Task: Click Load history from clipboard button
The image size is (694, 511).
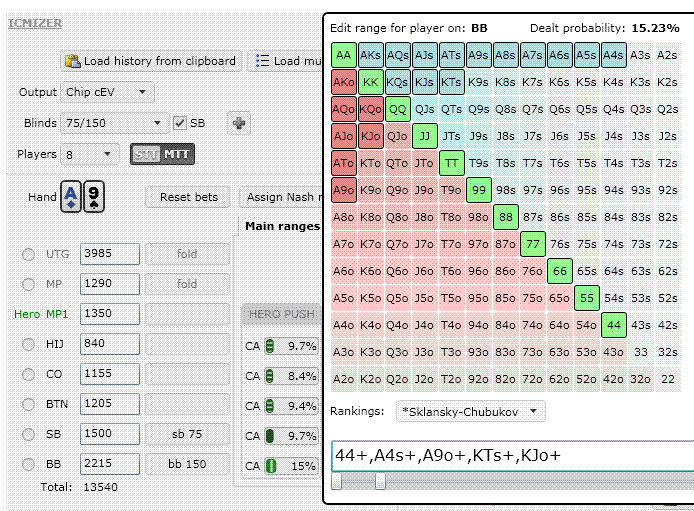Action: click(x=151, y=61)
